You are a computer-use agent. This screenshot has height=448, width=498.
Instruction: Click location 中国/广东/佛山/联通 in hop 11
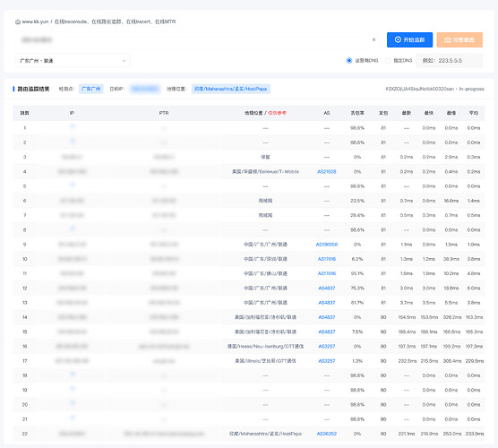pyautogui.click(x=265, y=273)
